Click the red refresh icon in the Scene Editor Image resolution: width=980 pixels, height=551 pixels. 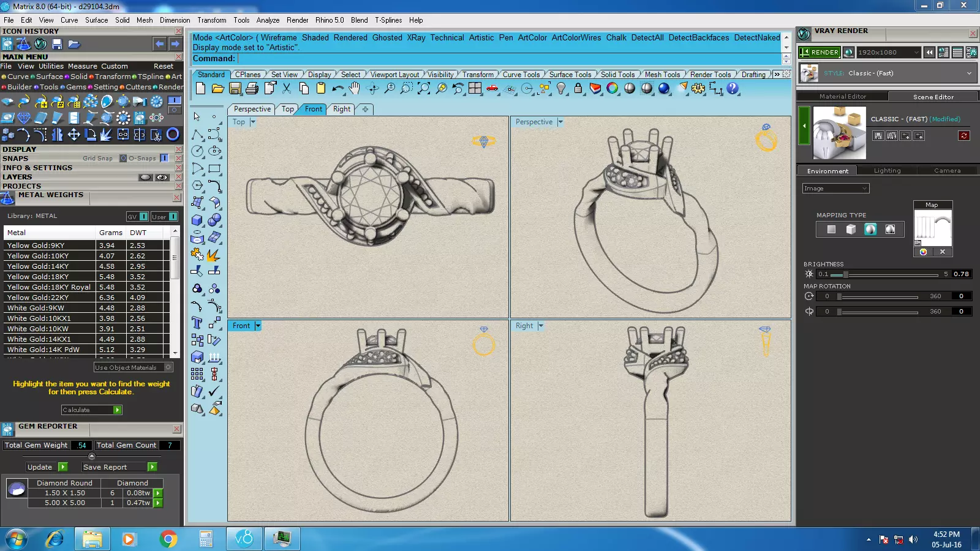click(x=963, y=136)
